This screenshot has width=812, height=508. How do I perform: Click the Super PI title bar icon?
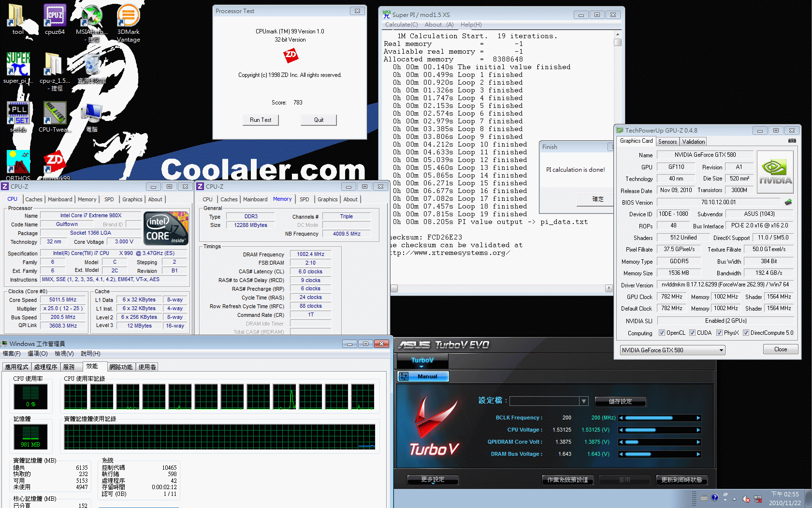point(386,15)
